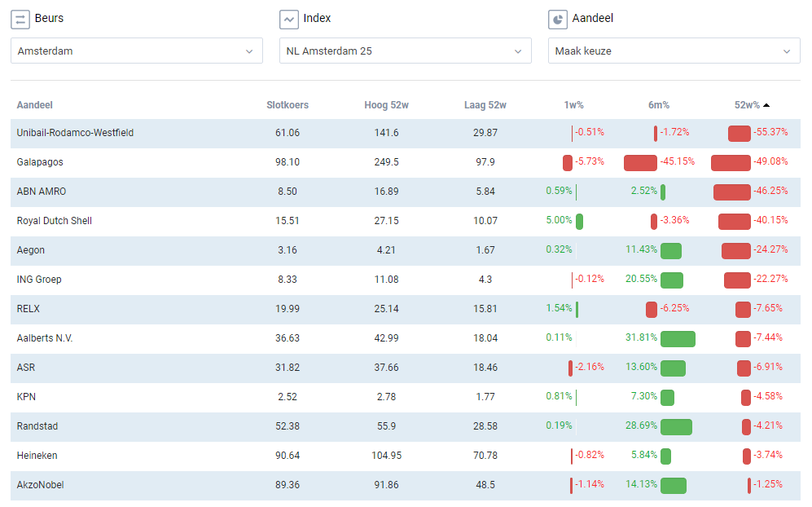This screenshot has width=812, height=507.
Task: Click Royal Dutch Shell 52-week low 10.07
Action: (x=485, y=221)
